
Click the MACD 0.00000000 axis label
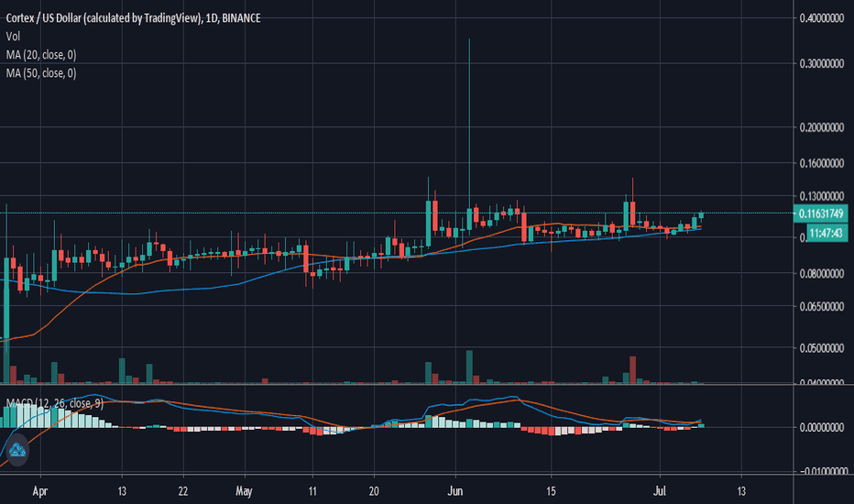point(821,428)
